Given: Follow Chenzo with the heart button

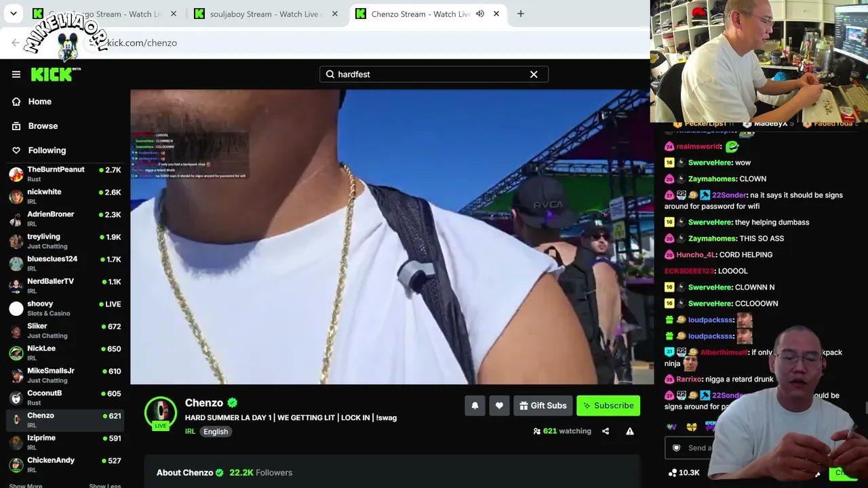Looking at the screenshot, I should tap(499, 406).
